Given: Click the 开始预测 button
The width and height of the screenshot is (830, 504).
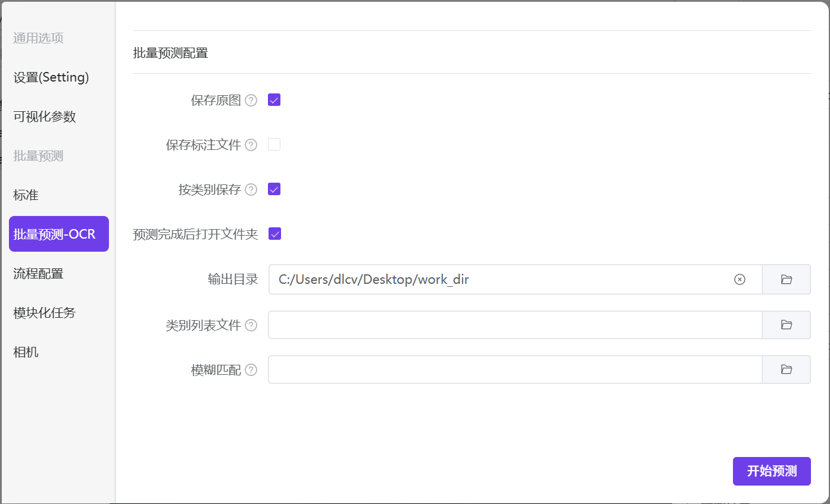Looking at the screenshot, I should 772,471.
